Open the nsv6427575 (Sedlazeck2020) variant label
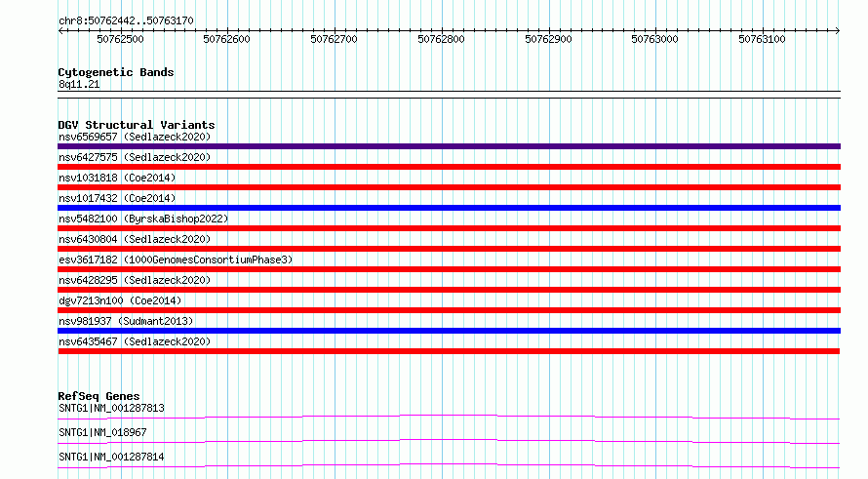 tap(135, 157)
